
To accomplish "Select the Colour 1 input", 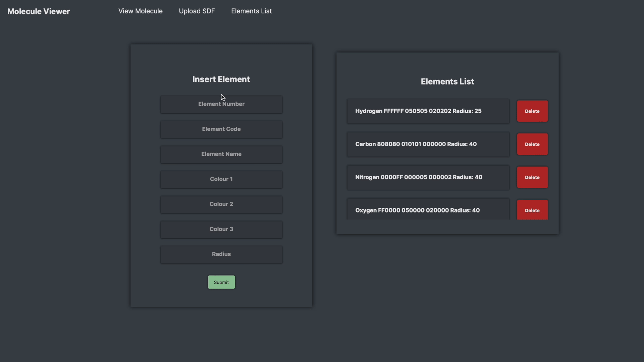I will (221, 179).
